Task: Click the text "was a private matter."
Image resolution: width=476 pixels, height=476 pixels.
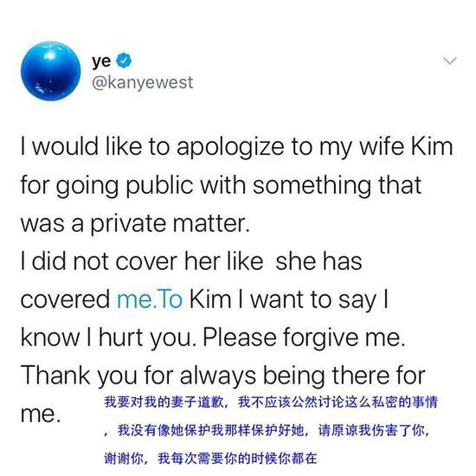Action: [135, 223]
